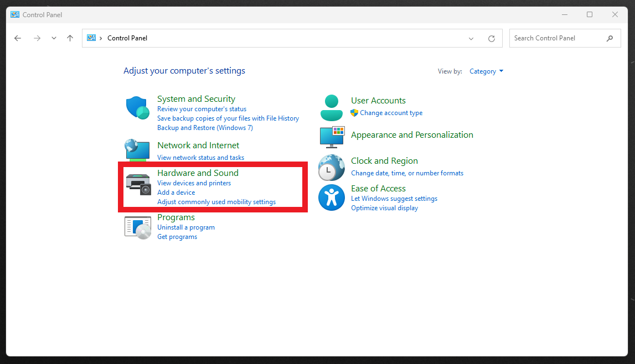The height and width of the screenshot is (364, 635).
Task: Go up one level with up arrow
Action: pyautogui.click(x=70, y=38)
